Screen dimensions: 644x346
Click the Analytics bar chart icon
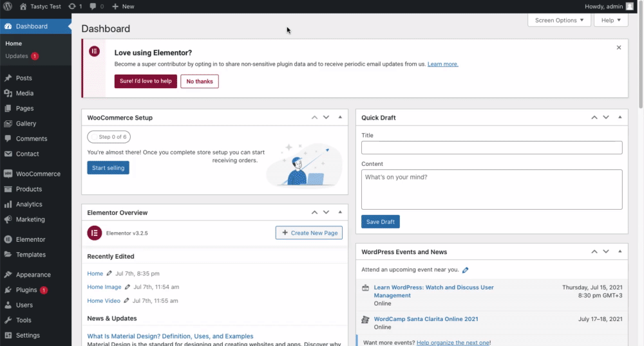[x=8, y=204]
